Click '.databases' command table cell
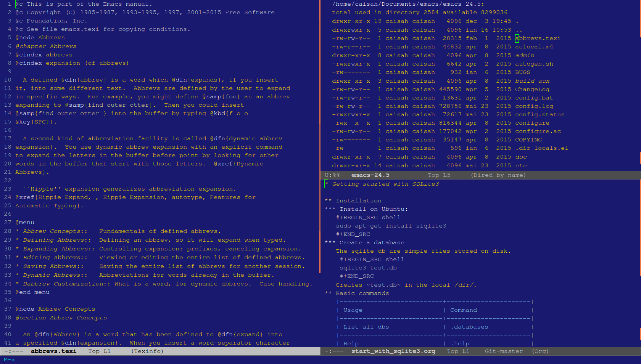 pyautogui.click(x=469, y=327)
